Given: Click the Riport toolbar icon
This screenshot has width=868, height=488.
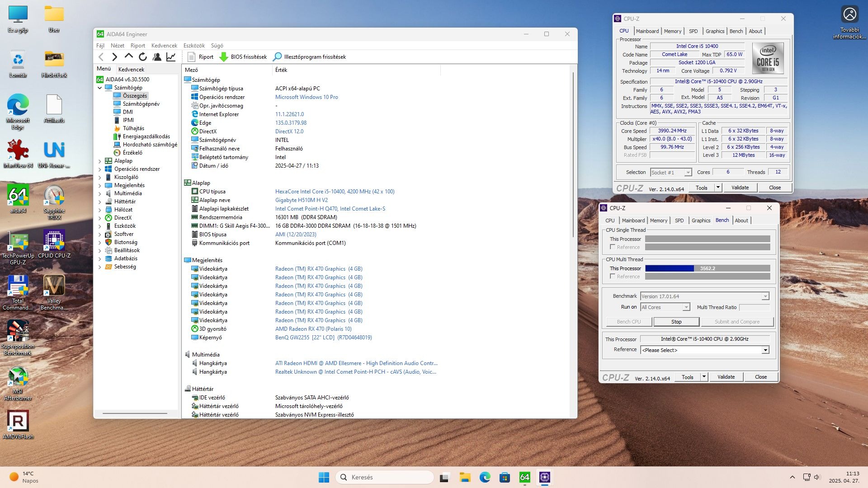Looking at the screenshot, I should (192, 57).
